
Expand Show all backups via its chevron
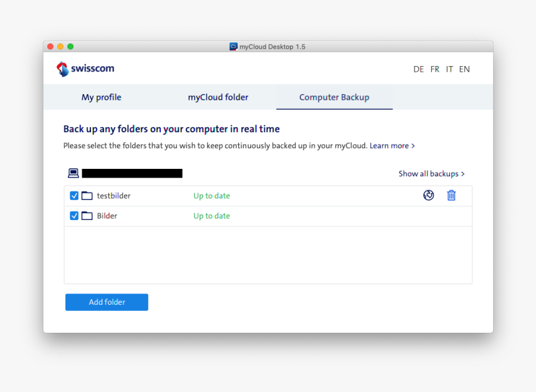click(462, 174)
